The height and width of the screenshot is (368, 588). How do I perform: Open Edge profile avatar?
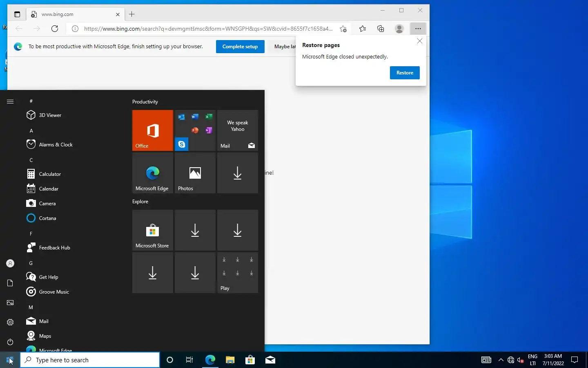(399, 29)
